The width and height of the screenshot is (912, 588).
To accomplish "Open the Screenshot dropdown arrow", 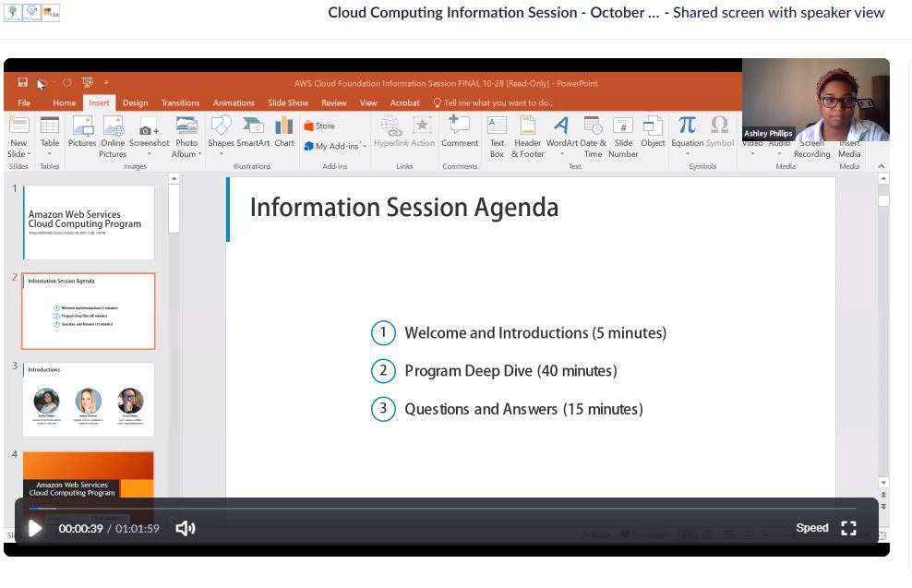I will tap(149, 154).
